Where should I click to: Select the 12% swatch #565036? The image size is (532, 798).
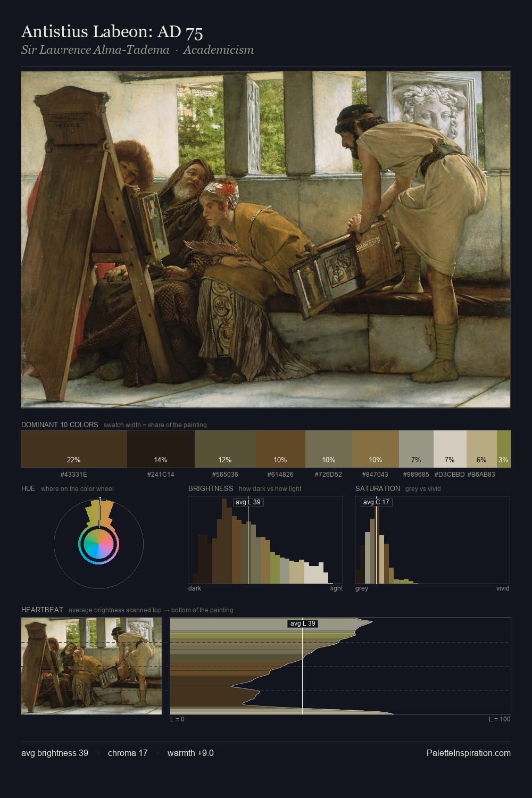pyautogui.click(x=225, y=449)
